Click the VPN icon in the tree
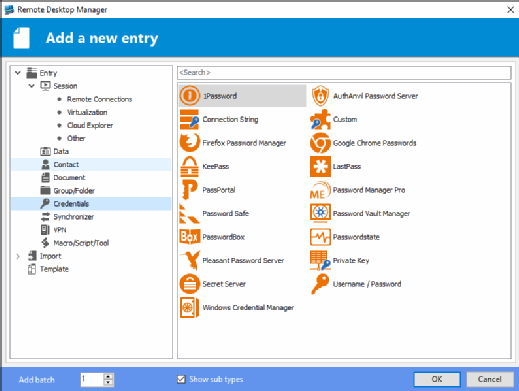Screen dimensions: 519x391 coord(45,230)
